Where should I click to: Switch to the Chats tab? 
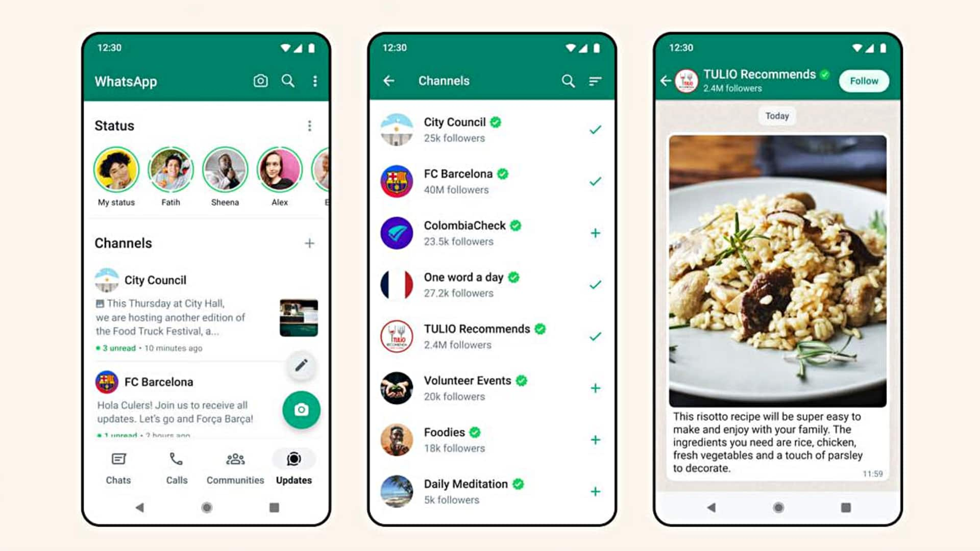click(x=118, y=467)
